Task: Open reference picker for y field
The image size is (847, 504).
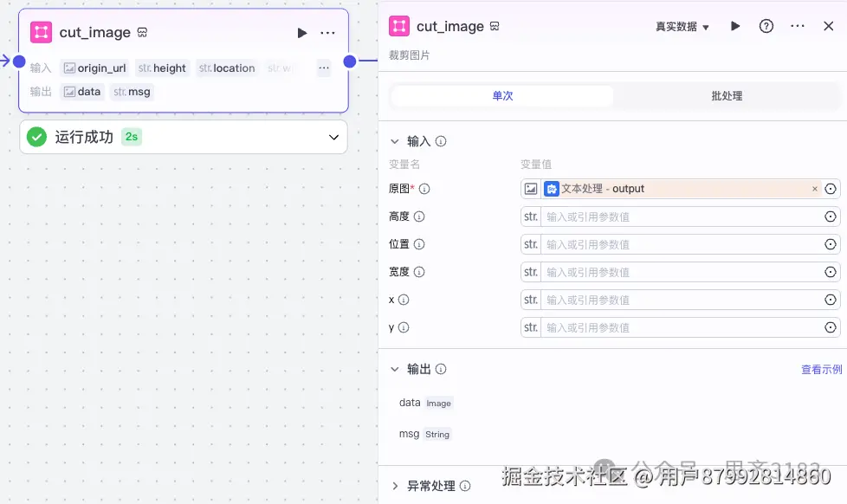Action: [x=831, y=327]
